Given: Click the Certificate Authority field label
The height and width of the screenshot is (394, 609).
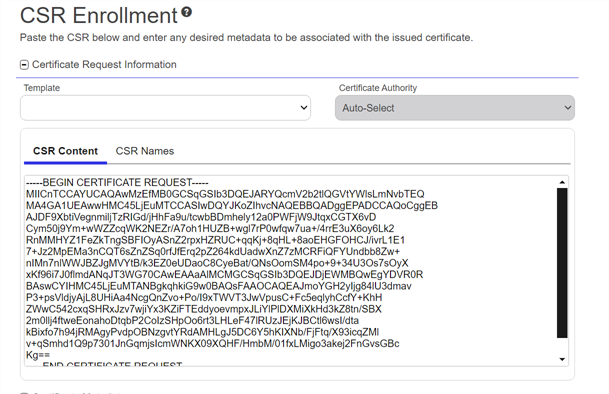Looking at the screenshot, I should click(378, 88).
